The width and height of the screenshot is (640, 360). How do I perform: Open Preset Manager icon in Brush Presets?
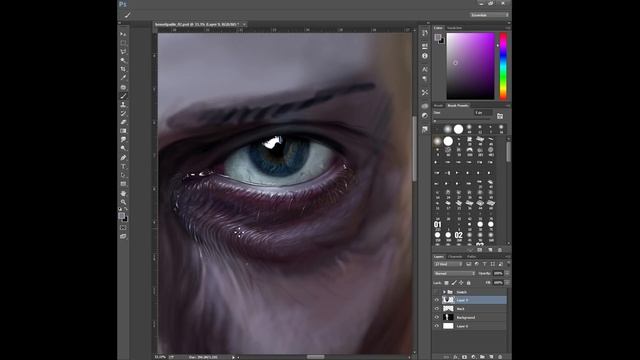point(480,250)
